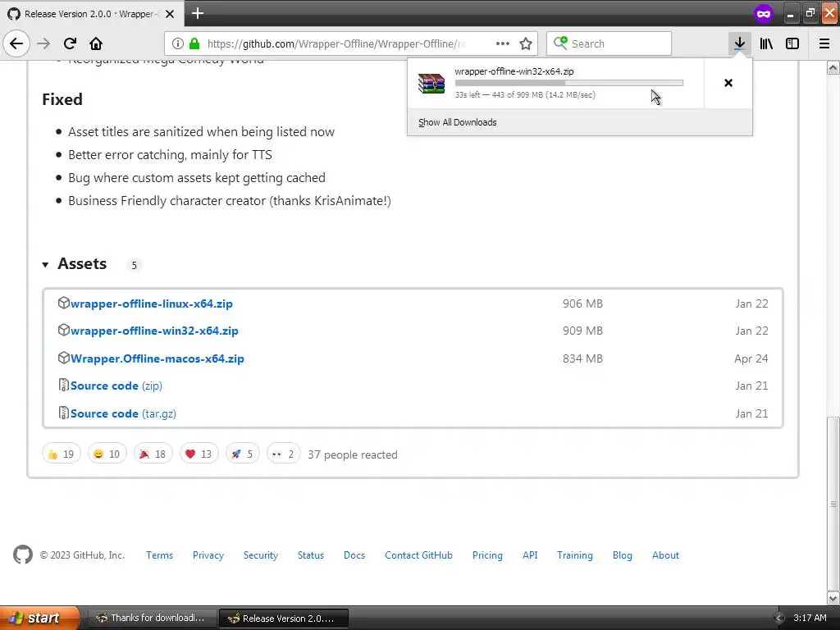Show site information icon in address bar

pyautogui.click(x=178, y=44)
